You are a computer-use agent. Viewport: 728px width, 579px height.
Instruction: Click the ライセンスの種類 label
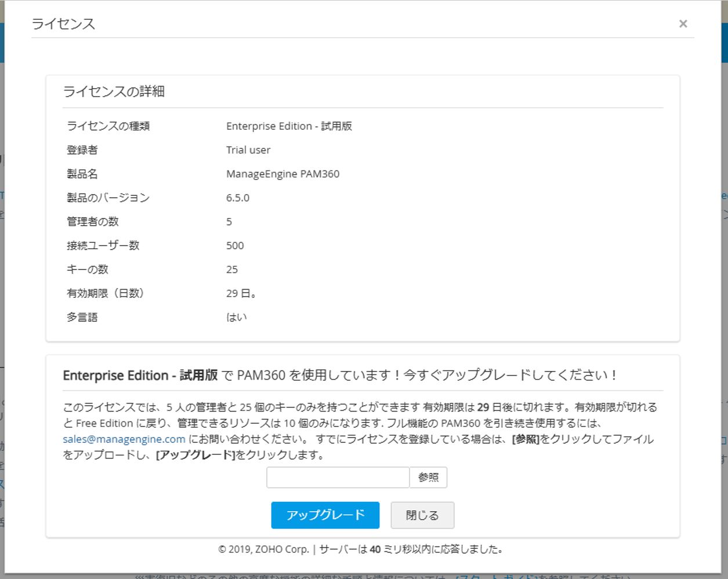point(108,126)
